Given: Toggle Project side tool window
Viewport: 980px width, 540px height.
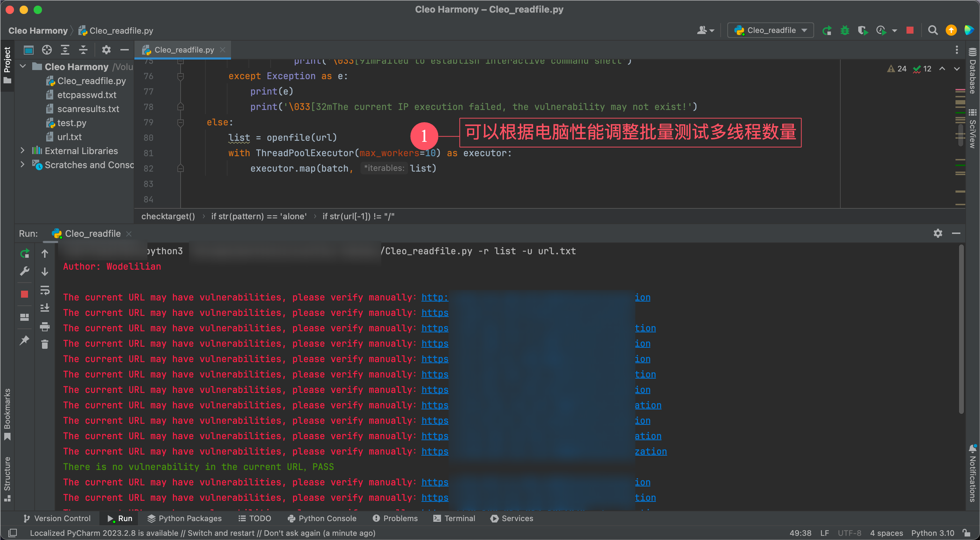Looking at the screenshot, I should pos(7,65).
